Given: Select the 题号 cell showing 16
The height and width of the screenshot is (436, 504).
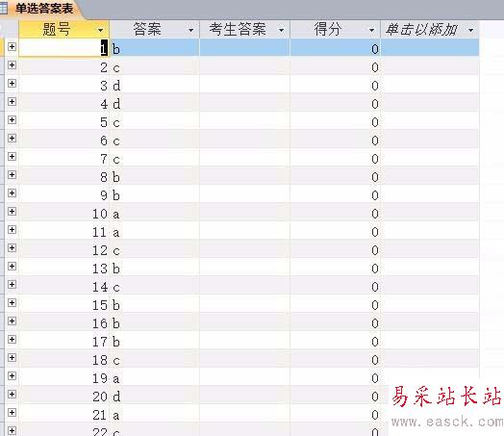Looking at the screenshot, I should click(x=64, y=322).
